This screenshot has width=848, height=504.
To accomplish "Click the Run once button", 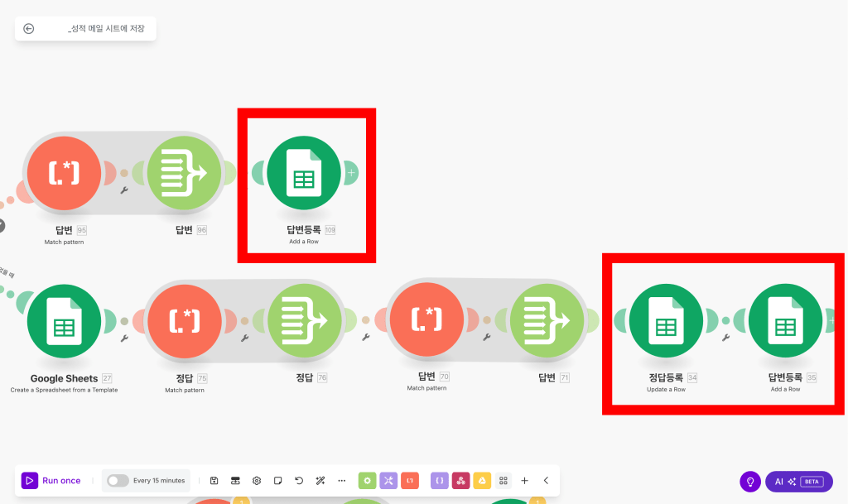I will 52,480.
